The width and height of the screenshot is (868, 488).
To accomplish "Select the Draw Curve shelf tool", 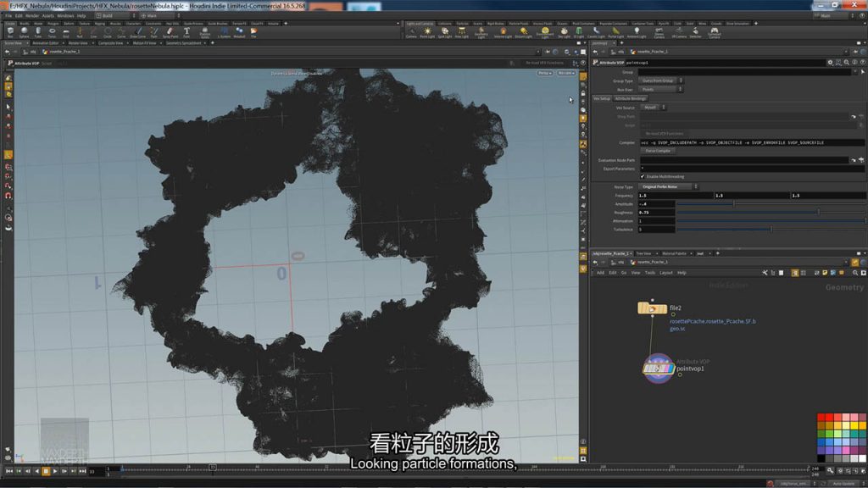I will (138, 33).
